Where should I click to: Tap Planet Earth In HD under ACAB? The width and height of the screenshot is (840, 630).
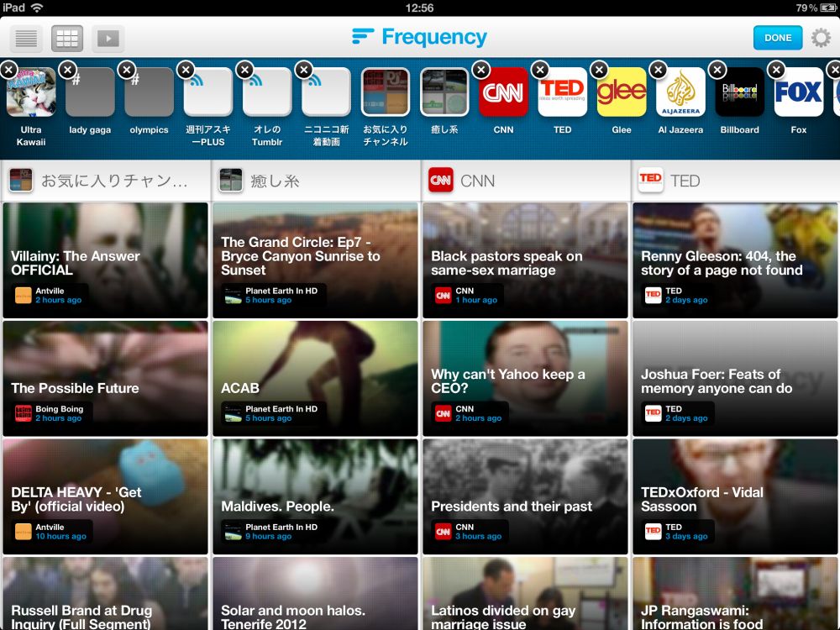point(274,413)
